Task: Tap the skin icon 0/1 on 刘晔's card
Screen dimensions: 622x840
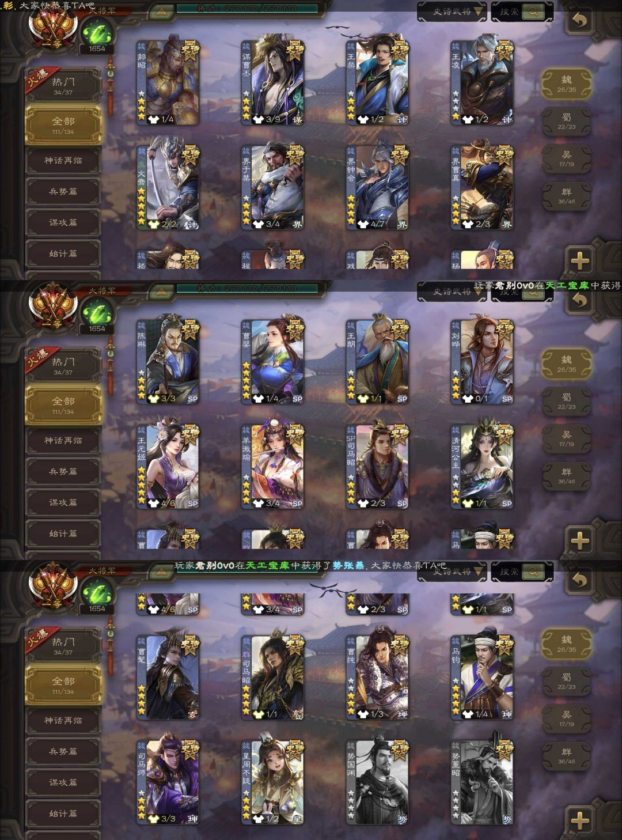Action: click(x=468, y=398)
